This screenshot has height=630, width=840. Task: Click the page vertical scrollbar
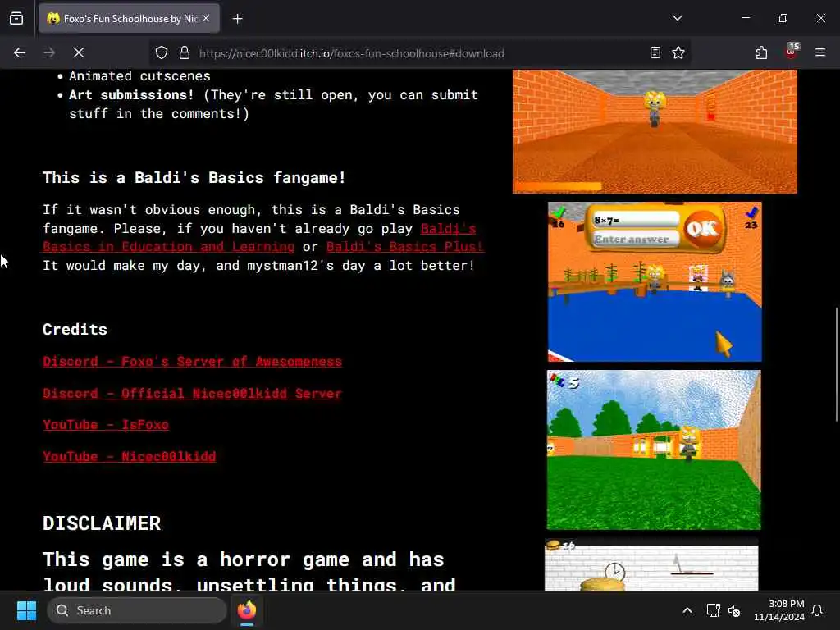[x=836, y=364]
